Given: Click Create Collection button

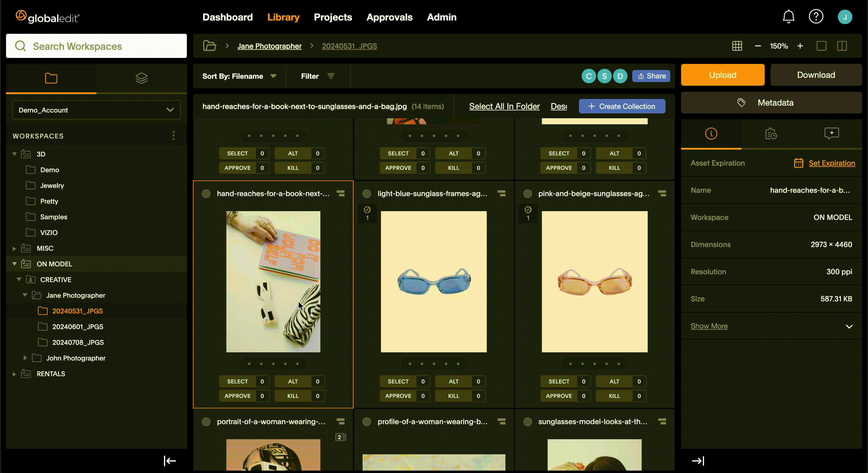Looking at the screenshot, I should pos(622,106).
